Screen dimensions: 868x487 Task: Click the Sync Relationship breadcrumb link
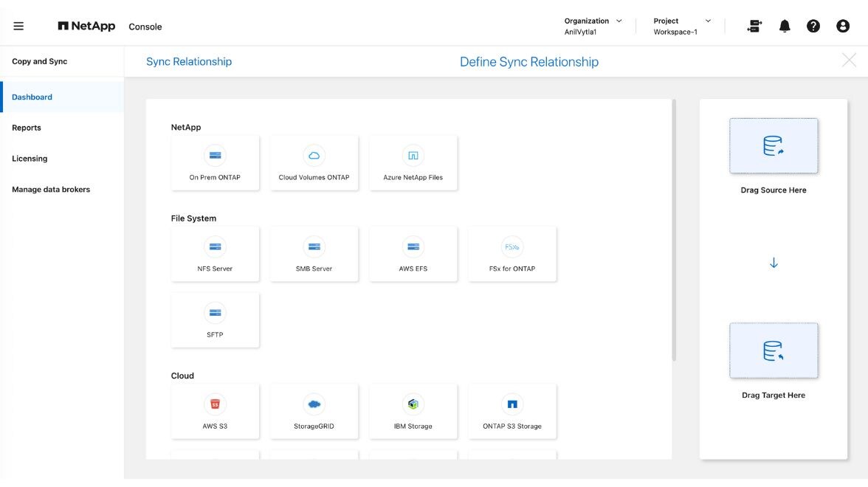[x=189, y=62]
